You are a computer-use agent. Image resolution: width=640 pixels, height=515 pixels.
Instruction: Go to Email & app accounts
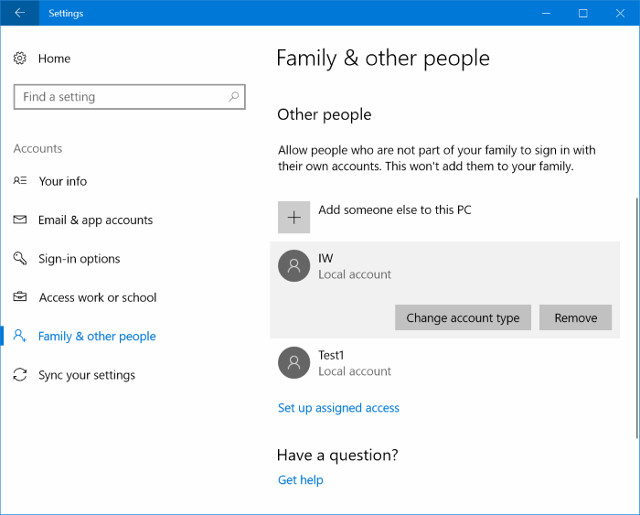tap(95, 220)
